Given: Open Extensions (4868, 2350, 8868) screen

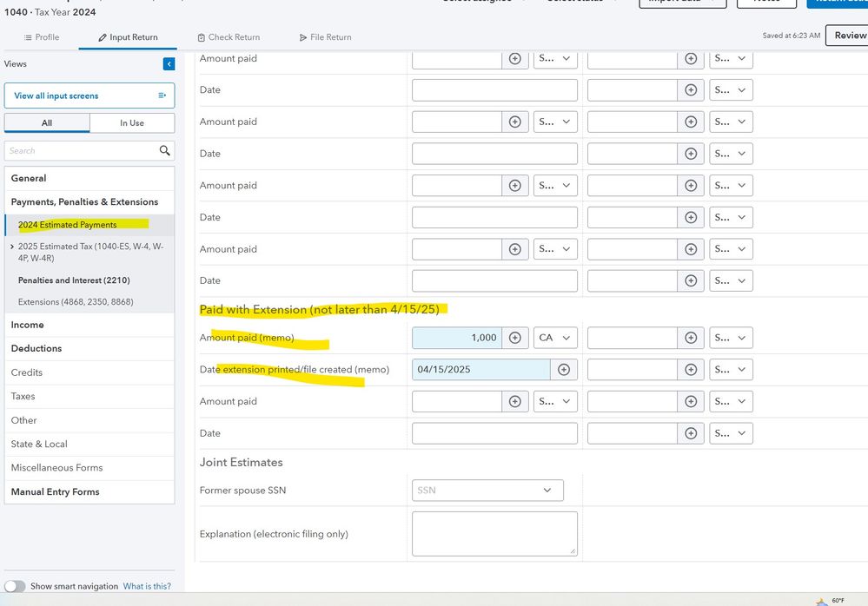Looking at the screenshot, I should click(x=76, y=302).
